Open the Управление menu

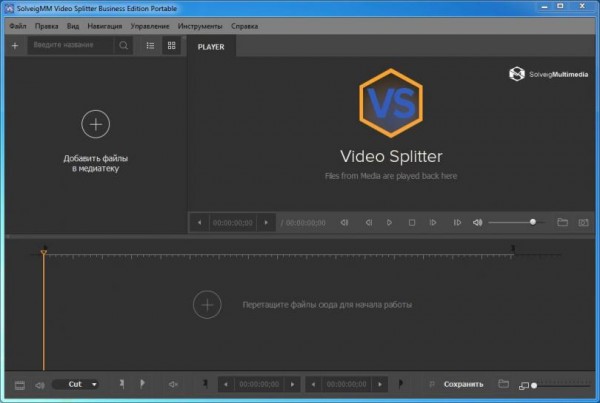point(150,26)
